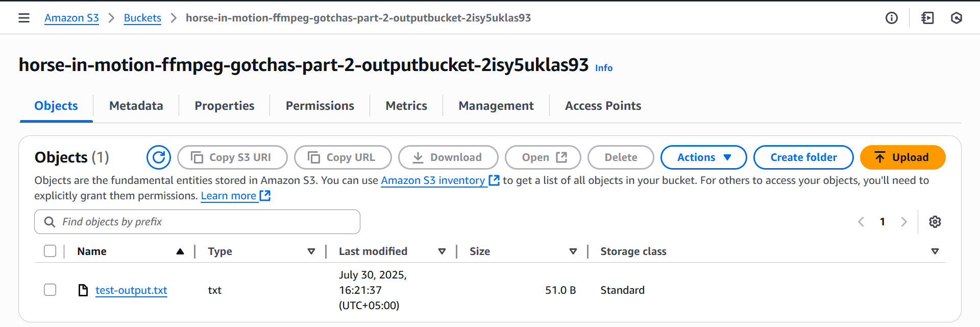Click the Info link beside bucket title
The height and width of the screenshot is (327, 980).
pyautogui.click(x=604, y=68)
